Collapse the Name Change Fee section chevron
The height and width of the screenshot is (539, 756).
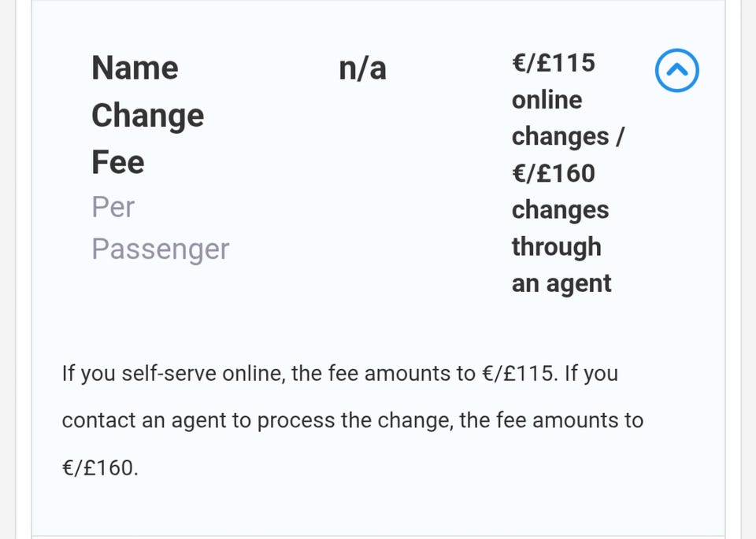(677, 70)
